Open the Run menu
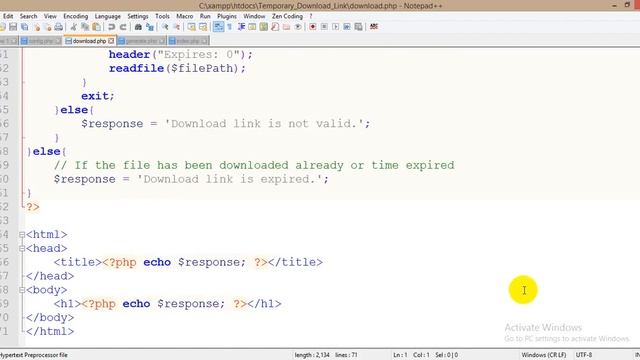 (205, 16)
